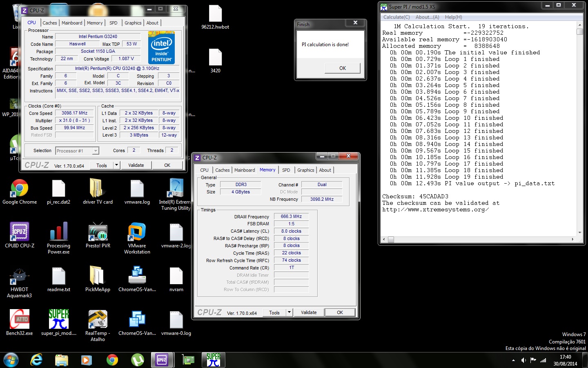Switch to Caches tab in CPU-Z CPU window
The width and height of the screenshot is (588, 368).
point(50,23)
